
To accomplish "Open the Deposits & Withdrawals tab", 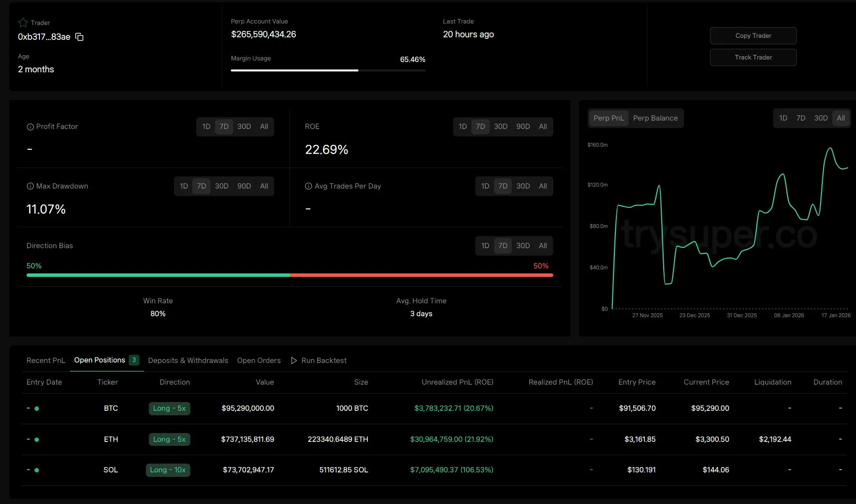I will point(188,361).
